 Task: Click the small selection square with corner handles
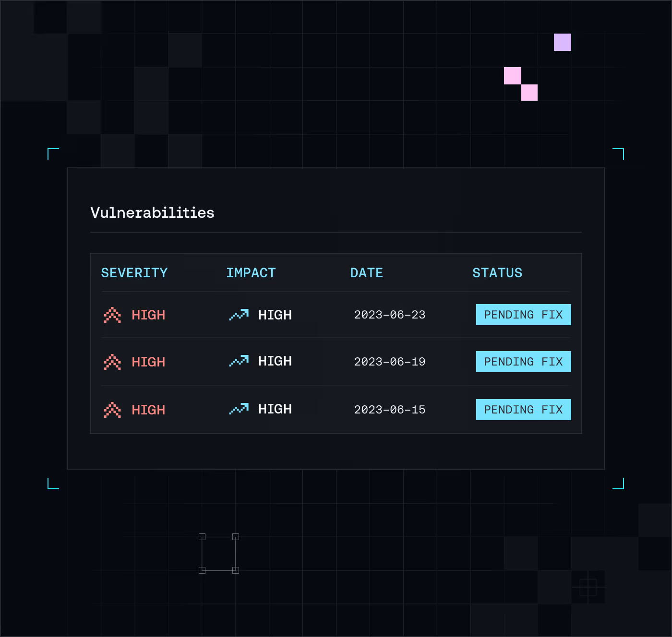218,553
